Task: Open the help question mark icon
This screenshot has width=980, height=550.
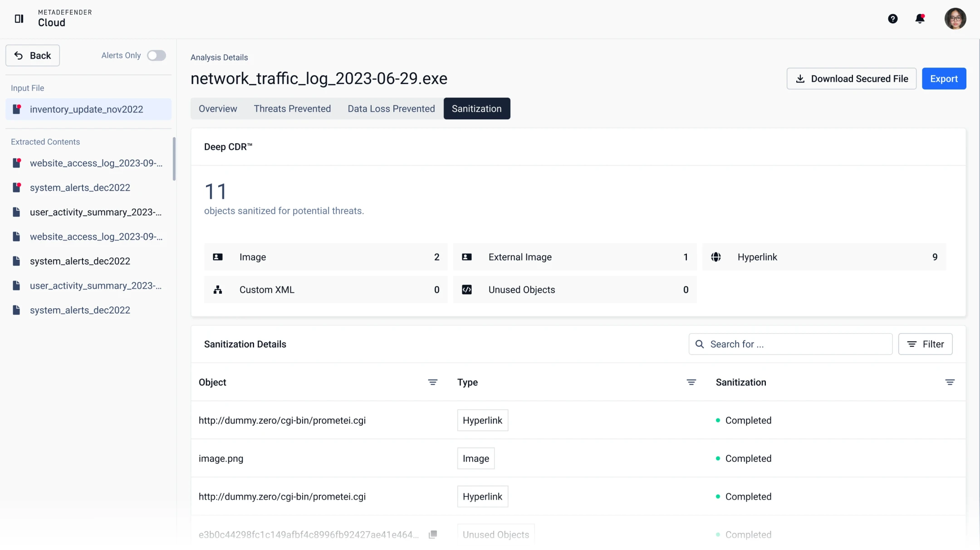Action: click(x=892, y=19)
